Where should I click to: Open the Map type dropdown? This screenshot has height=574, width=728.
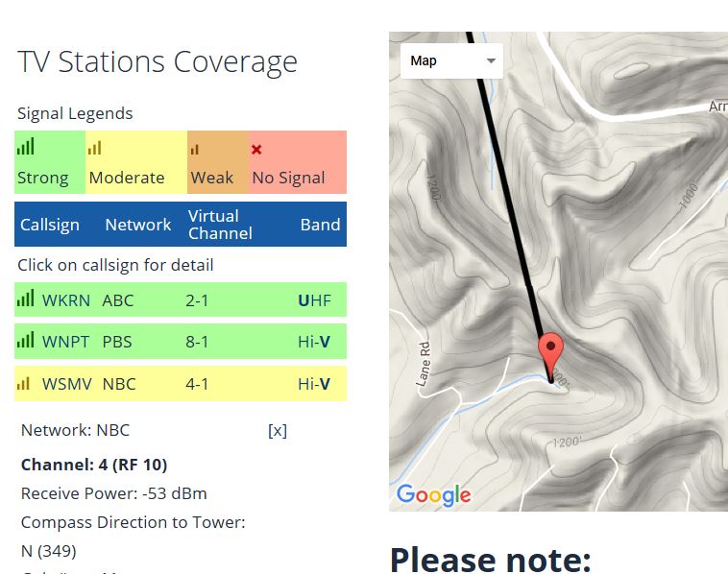451,60
